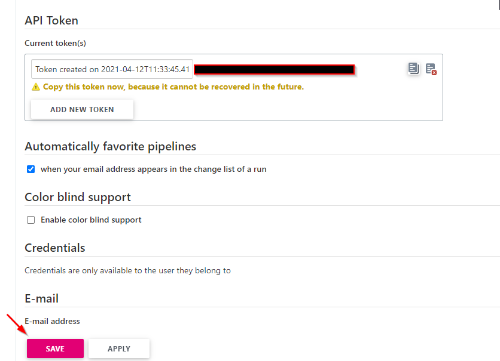Enable the color blind support checkbox
The height and width of the screenshot is (361, 500).
pyautogui.click(x=31, y=220)
